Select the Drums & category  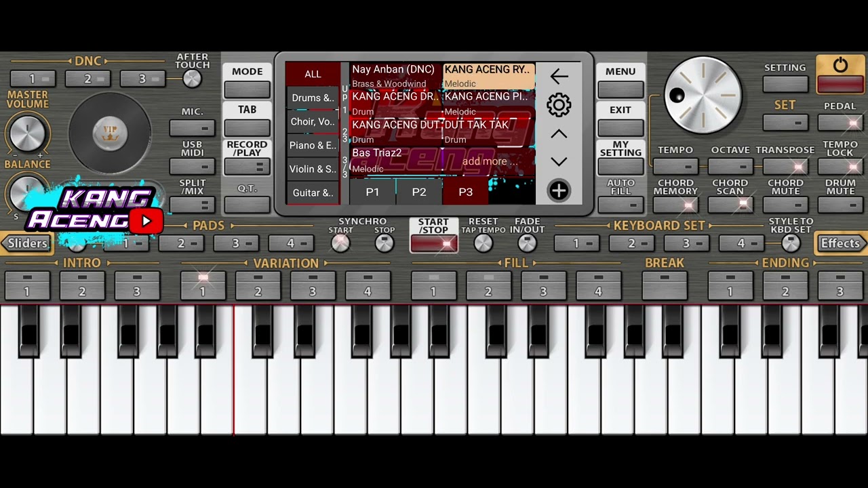pyautogui.click(x=313, y=98)
